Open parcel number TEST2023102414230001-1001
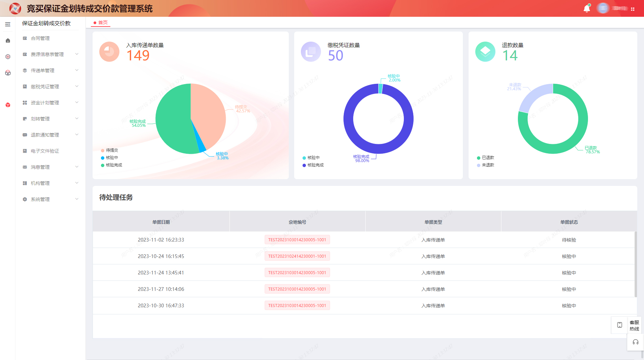This screenshot has width=644, height=360. (x=297, y=256)
